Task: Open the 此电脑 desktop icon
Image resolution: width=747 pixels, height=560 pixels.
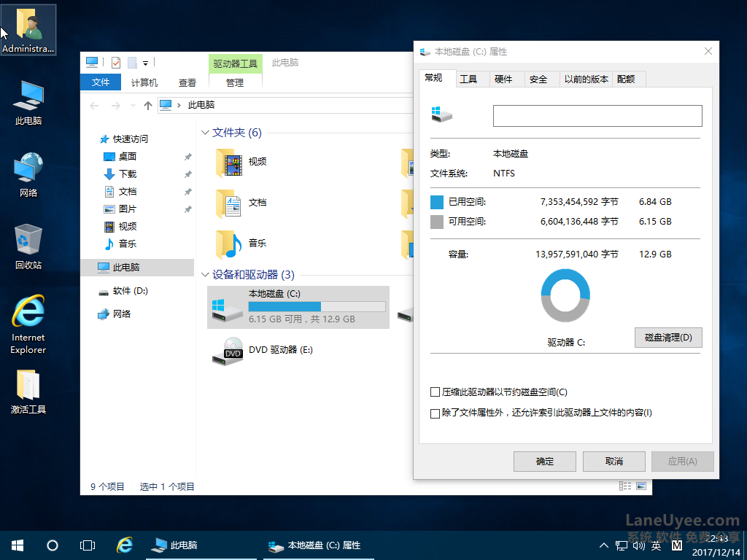Action: click(x=28, y=102)
